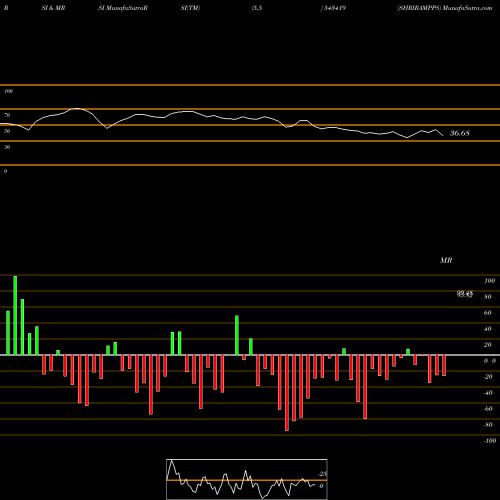Click the 30 level label on the RSI axis
This screenshot has width=500, height=500.
[7, 147]
